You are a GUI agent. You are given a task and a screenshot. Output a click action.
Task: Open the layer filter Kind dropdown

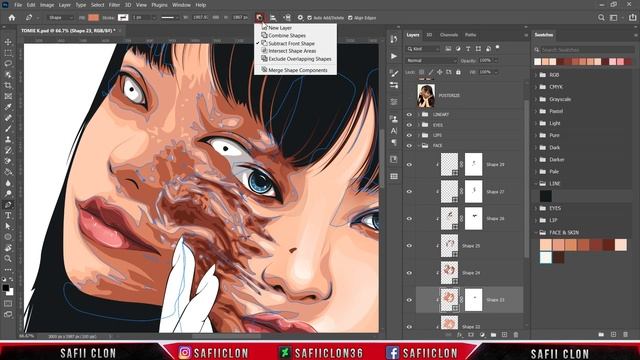click(x=423, y=49)
